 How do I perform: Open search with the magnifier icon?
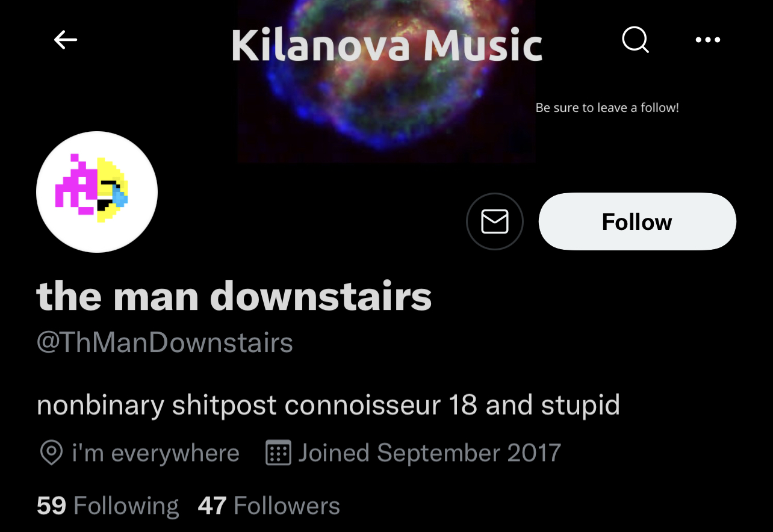coord(635,40)
